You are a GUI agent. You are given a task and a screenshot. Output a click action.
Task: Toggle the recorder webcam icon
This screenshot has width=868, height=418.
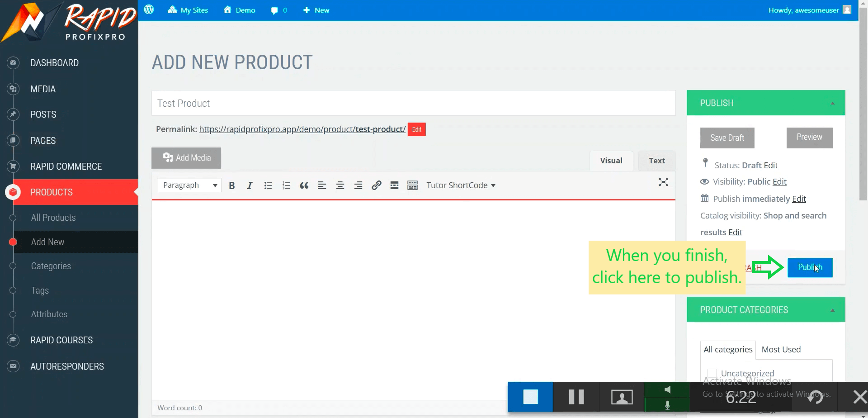622,397
